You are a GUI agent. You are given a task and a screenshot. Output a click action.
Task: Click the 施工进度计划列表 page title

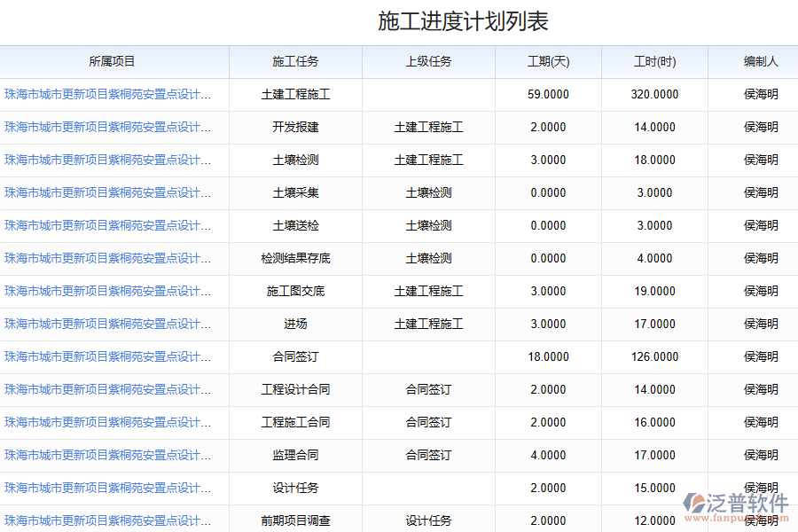tap(463, 22)
